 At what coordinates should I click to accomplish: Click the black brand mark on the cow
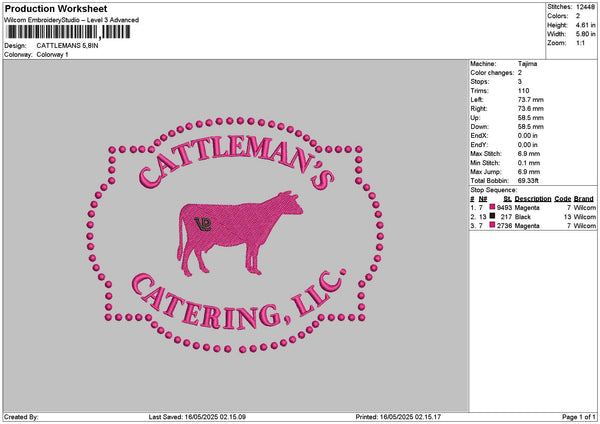coord(203,224)
